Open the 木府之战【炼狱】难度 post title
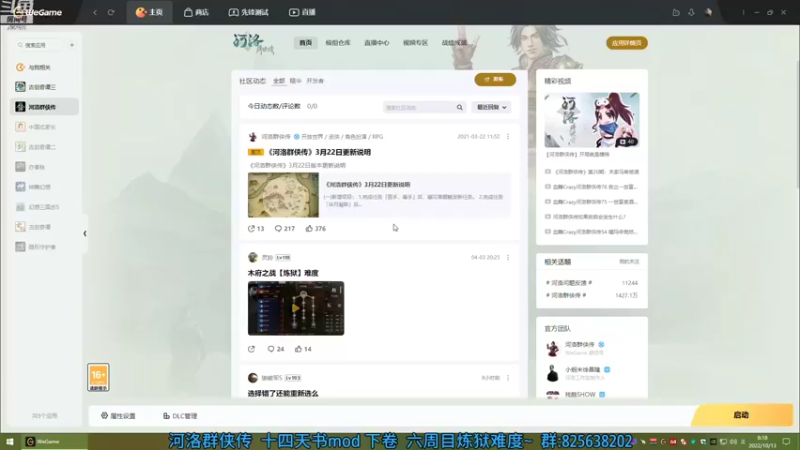Viewport: 800px width, 450px height. [283, 273]
